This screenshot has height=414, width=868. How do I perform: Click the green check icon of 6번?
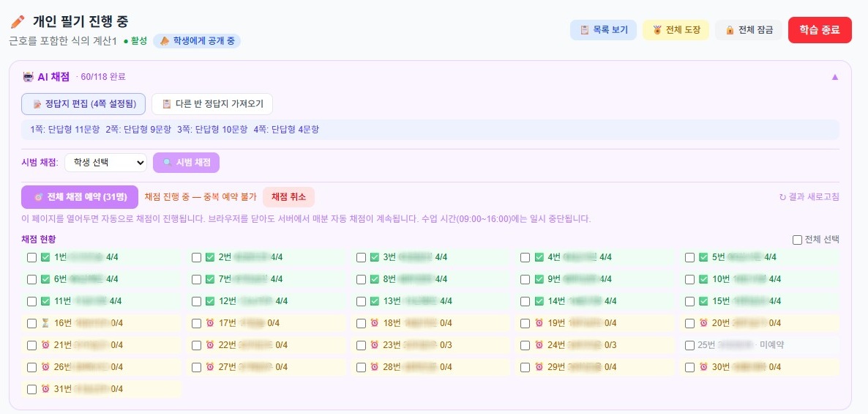click(x=46, y=279)
